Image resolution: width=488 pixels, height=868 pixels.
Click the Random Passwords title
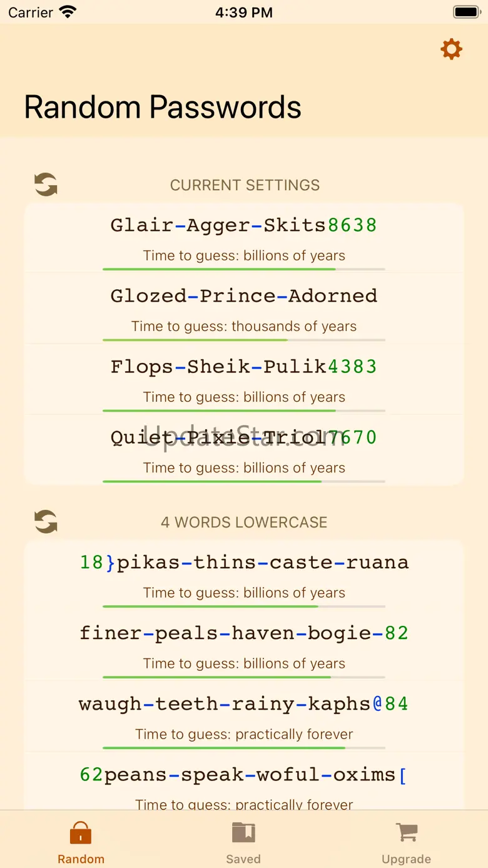[x=163, y=107]
